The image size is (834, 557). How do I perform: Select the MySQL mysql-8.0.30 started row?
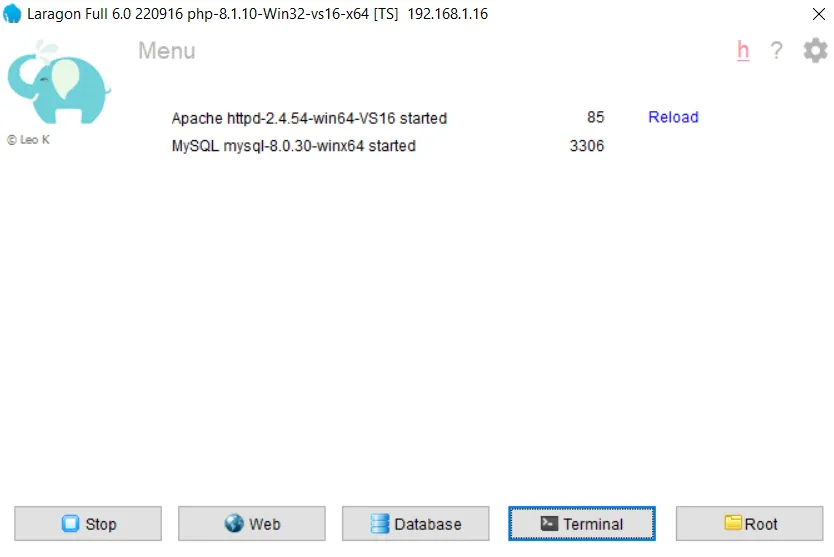click(x=294, y=146)
